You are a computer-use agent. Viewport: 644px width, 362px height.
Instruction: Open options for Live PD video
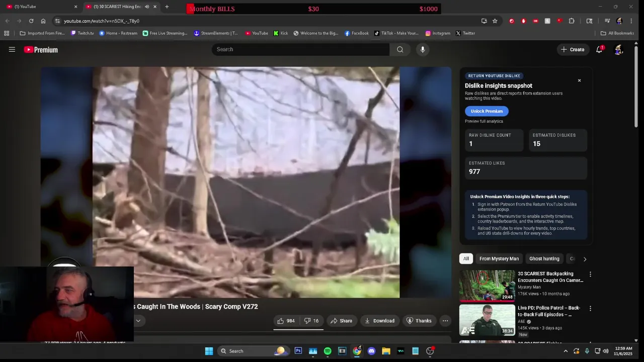[590, 309]
